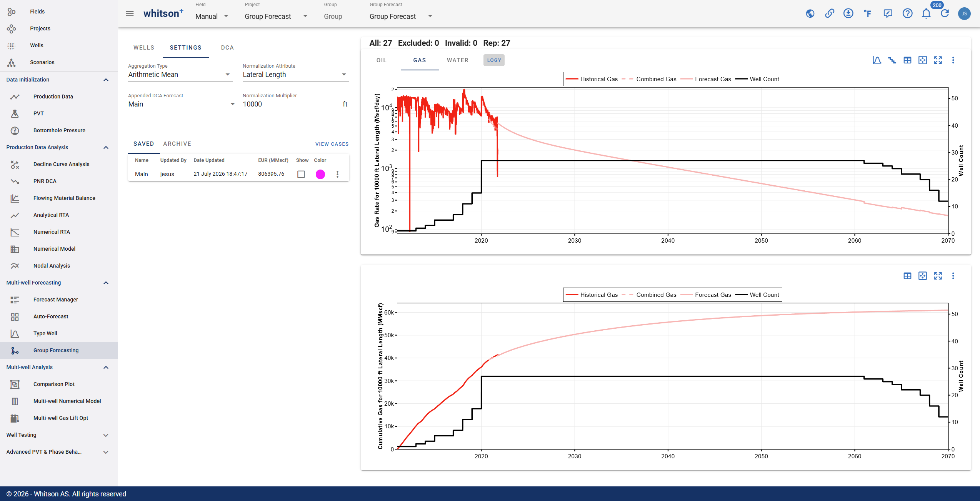This screenshot has height=501, width=980.
Task: Click cumulative chart reset zoom icon
Action: coord(922,276)
